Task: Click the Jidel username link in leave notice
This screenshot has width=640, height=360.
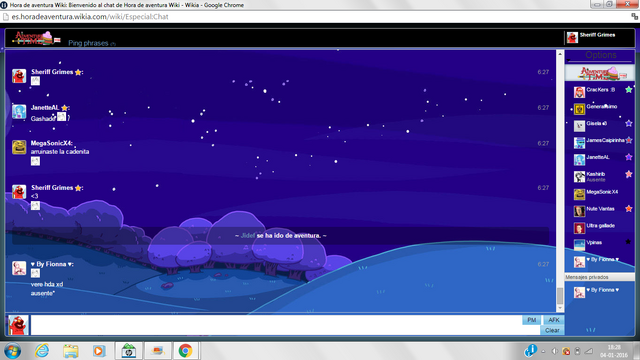Action: click(248, 236)
